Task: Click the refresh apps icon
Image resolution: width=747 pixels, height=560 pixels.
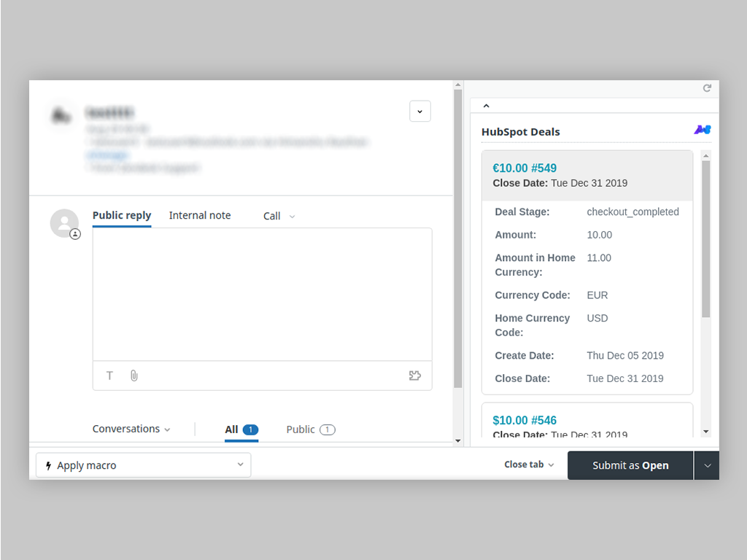Action: point(707,88)
